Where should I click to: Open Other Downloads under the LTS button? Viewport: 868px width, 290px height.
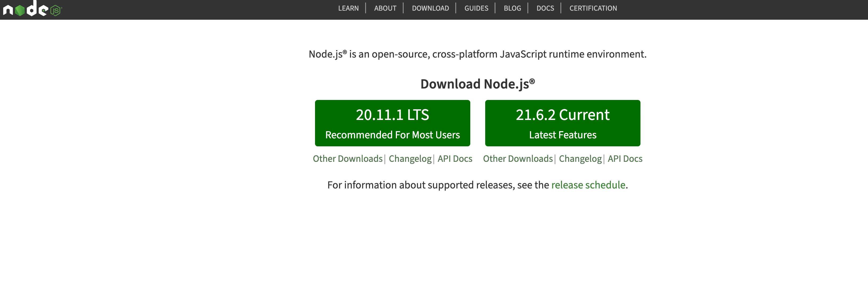tap(347, 159)
